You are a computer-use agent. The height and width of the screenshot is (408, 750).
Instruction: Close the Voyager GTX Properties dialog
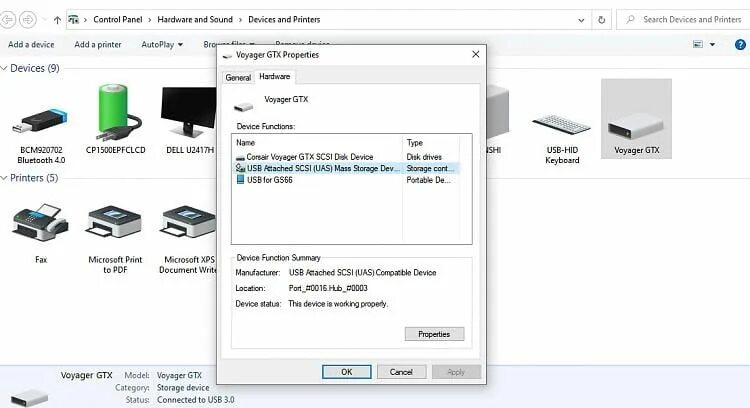point(475,55)
